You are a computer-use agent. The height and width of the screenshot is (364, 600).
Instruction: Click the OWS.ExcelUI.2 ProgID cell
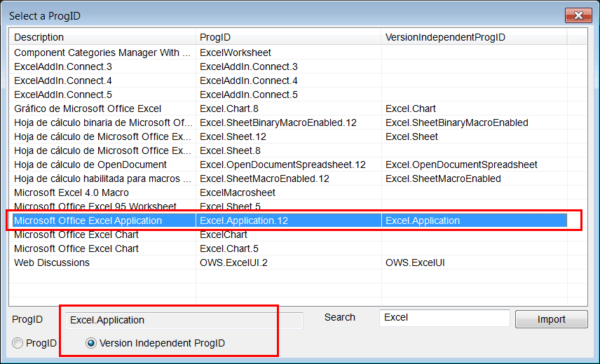[288, 262]
